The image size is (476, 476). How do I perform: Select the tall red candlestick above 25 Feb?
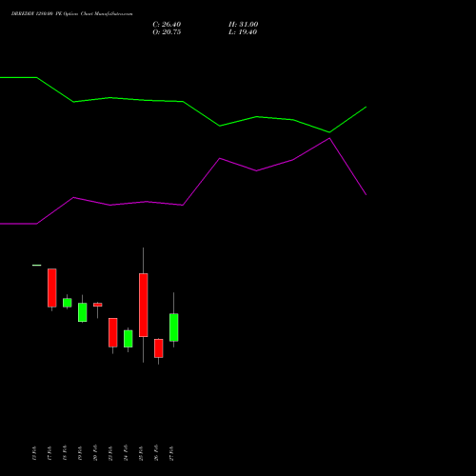tap(144, 305)
